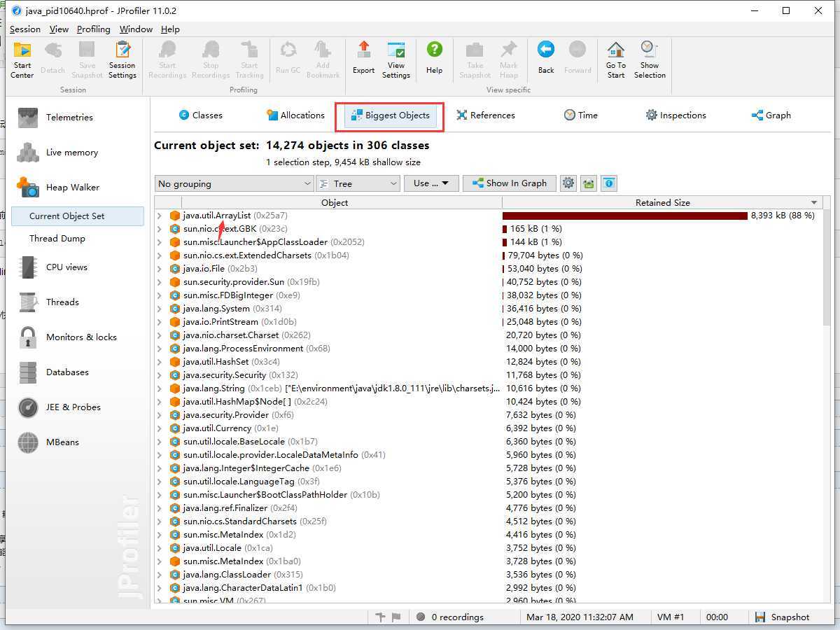This screenshot has width=840, height=630.
Task: Select the java.io.PrintStream row
Action: point(489,322)
